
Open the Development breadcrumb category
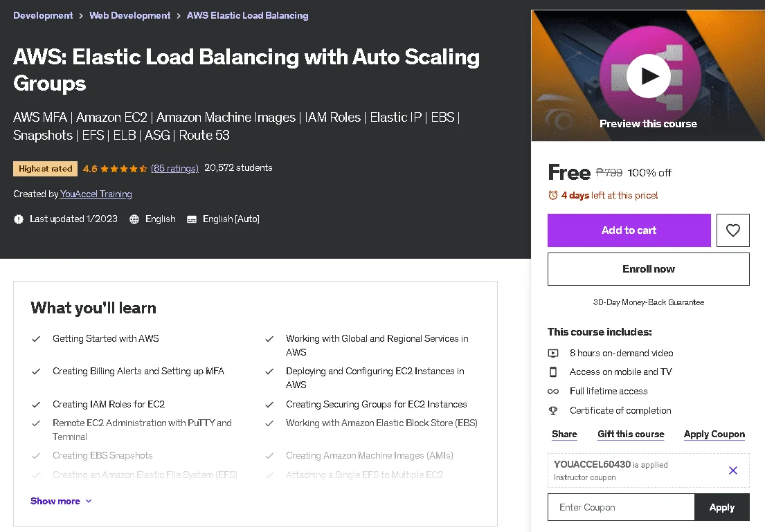click(43, 16)
